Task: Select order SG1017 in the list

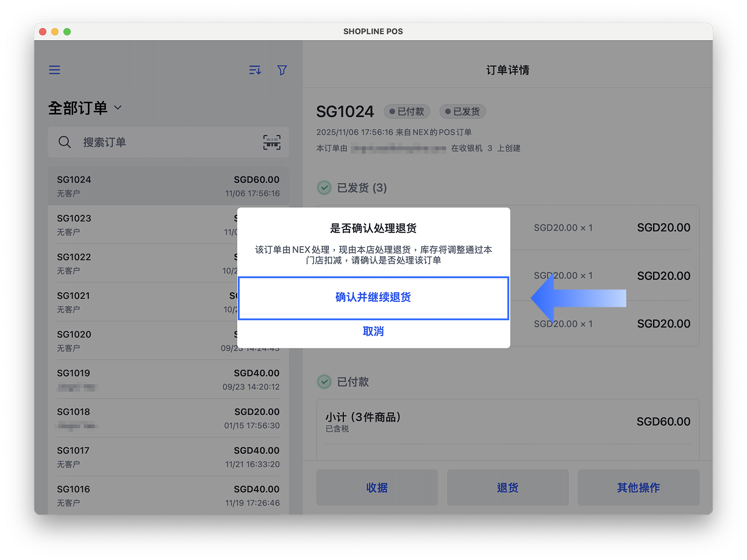Action: pyautogui.click(x=168, y=457)
